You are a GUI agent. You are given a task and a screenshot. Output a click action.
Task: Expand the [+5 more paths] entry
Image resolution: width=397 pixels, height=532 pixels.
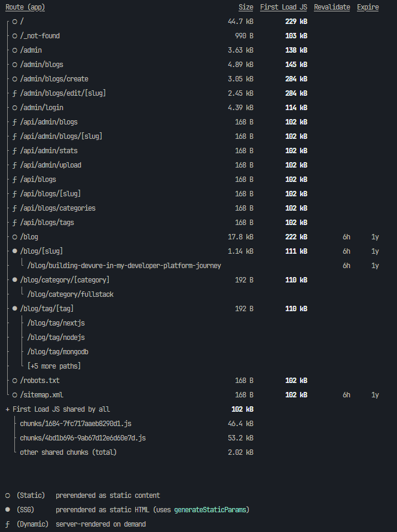click(54, 366)
